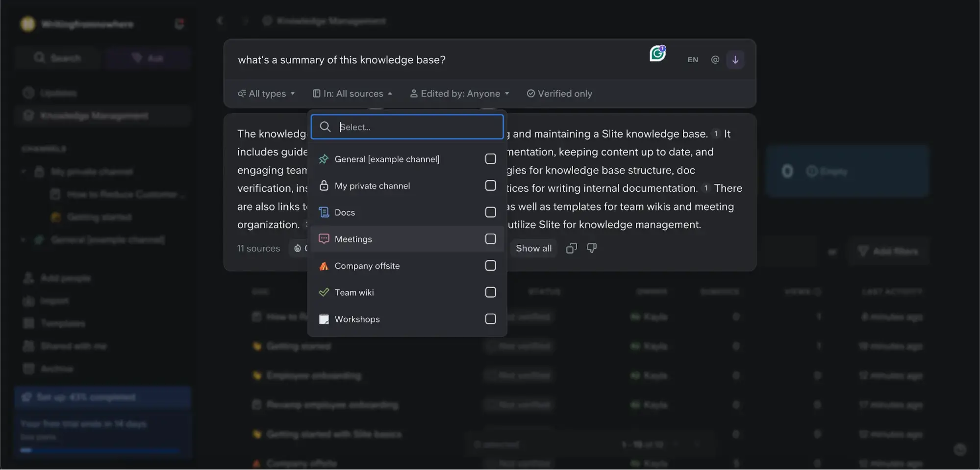Viewport: 980px width, 470px height.
Task: Click the Verified only checkmark filter
Action: click(559, 94)
